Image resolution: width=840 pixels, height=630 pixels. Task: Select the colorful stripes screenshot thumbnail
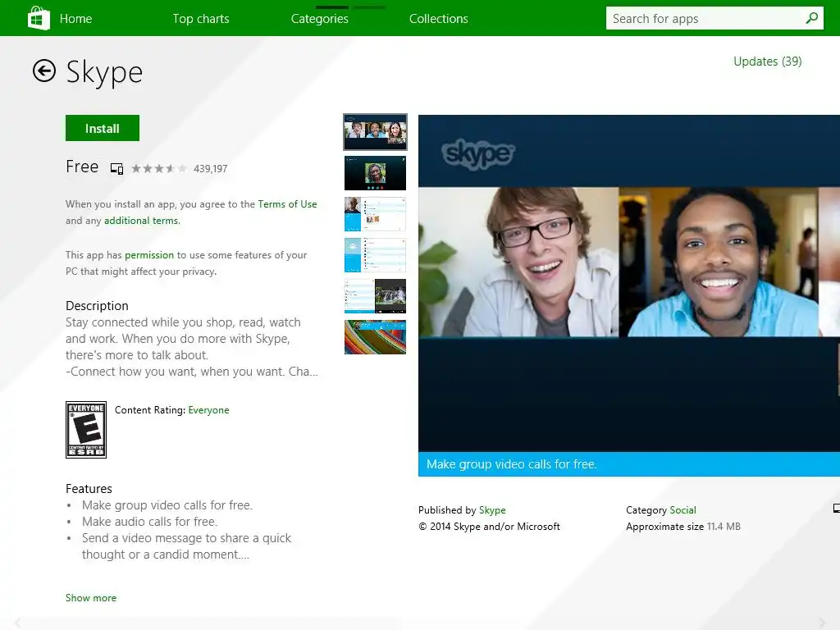(x=375, y=337)
